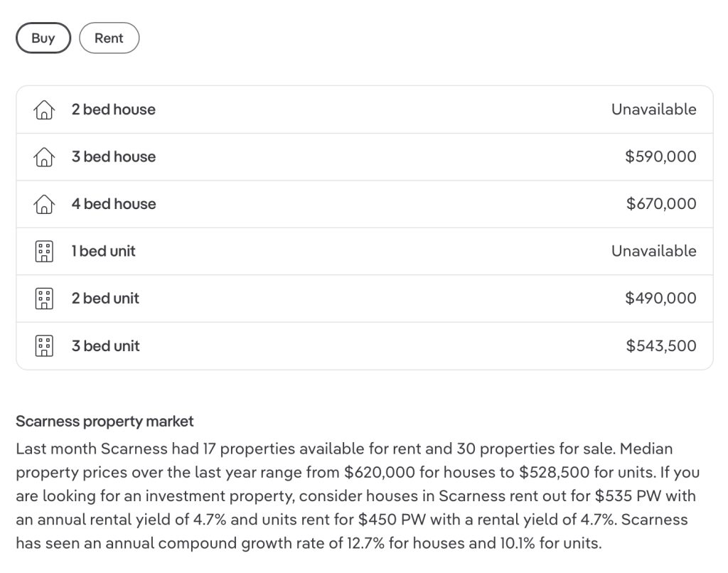This screenshot has height=573, width=728.
Task: Click the Scarness property market heading
Action: [105, 421]
